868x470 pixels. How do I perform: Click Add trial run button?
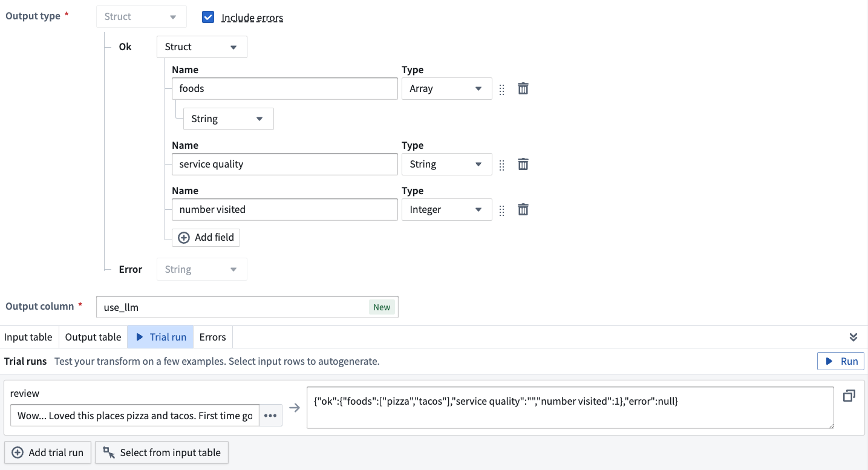pyautogui.click(x=48, y=452)
